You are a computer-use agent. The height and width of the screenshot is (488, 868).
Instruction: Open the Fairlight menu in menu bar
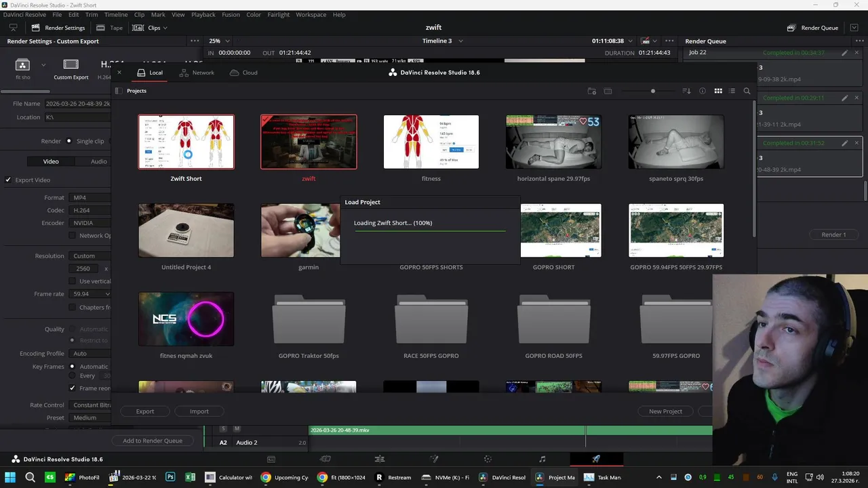[278, 14]
